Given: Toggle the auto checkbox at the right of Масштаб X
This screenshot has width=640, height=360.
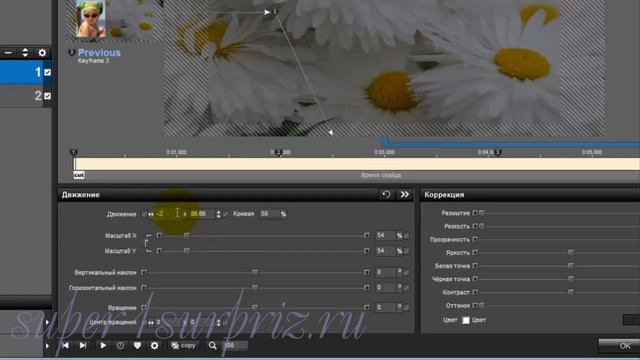Looking at the screenshot, I should [x=407, y=236].
